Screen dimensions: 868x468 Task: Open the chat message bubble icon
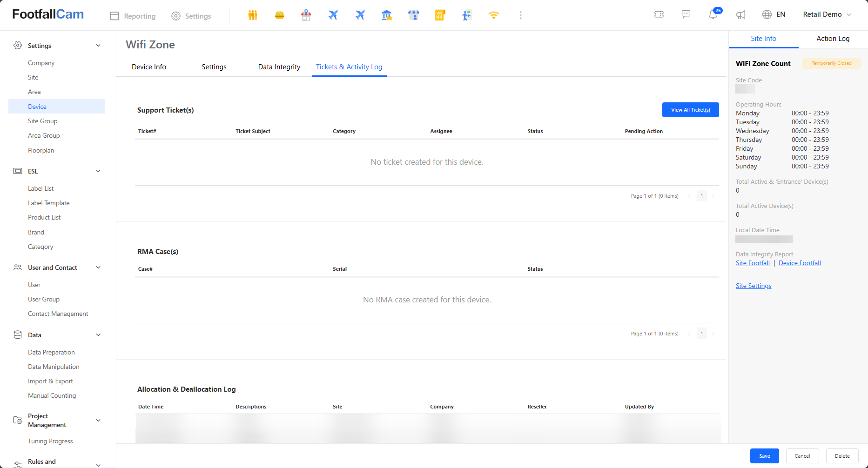click(686, 14)
